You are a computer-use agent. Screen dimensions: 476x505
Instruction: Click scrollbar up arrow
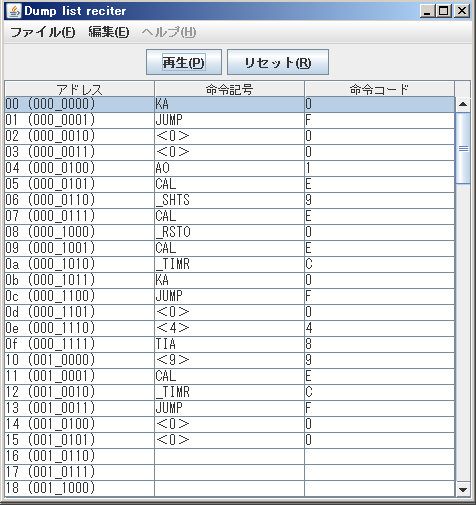pyautogui.click(x=463, y=104)
